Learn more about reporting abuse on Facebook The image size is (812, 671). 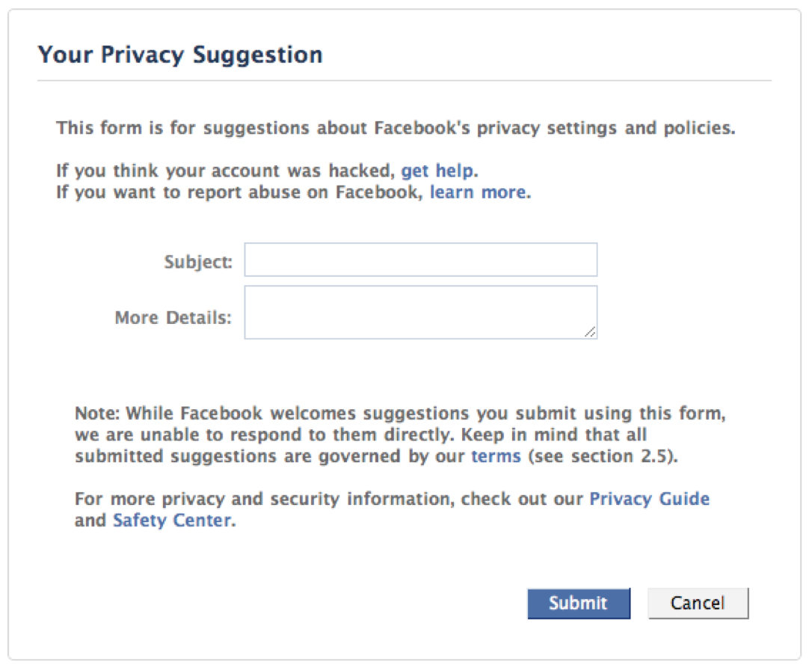pyautogui.click(x=478, y=192)
